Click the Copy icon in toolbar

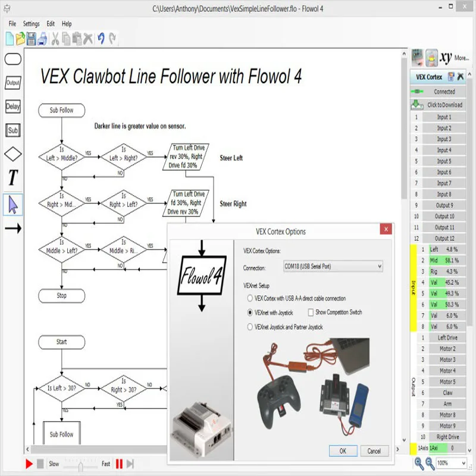coord(66,39)
